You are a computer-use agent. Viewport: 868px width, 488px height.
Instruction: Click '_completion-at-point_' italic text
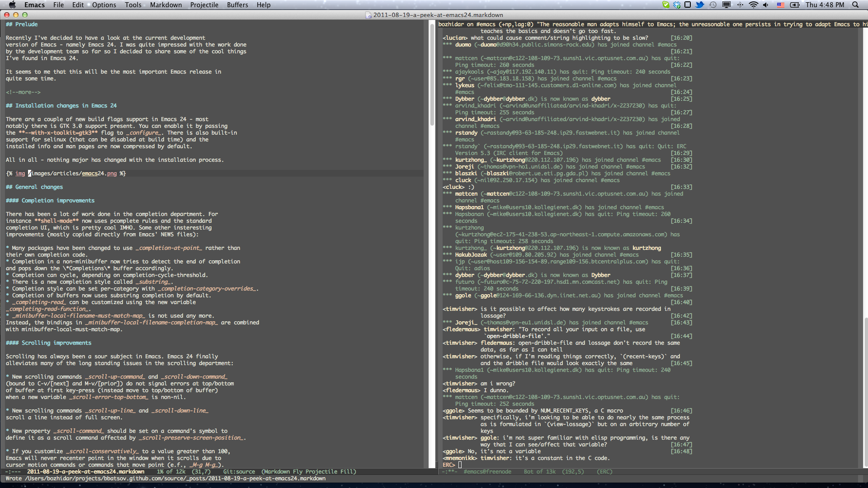(169, 248)
